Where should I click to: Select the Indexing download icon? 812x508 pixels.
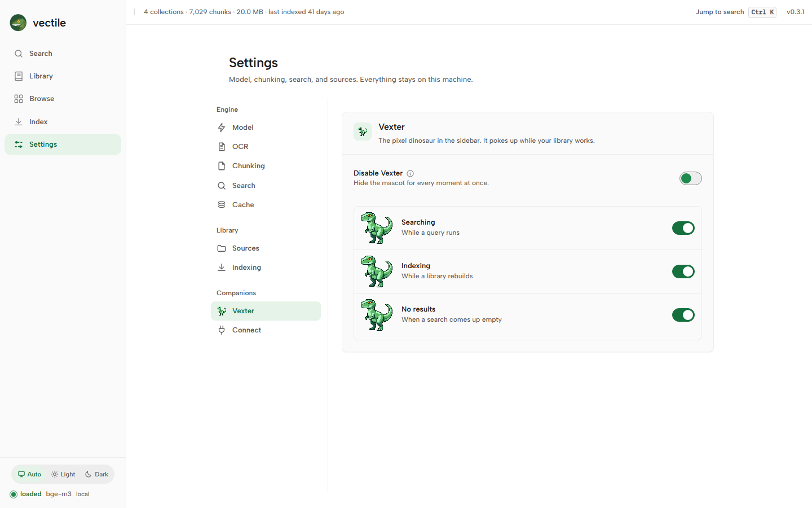(x=222, y=268)
